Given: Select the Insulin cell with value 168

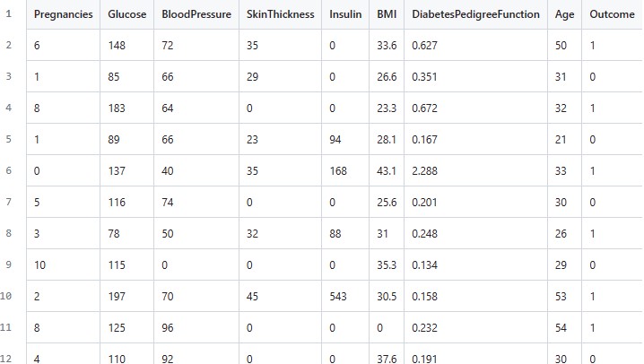Looking at the screenshot, I should pyautogui.click(x=339, y=171).
